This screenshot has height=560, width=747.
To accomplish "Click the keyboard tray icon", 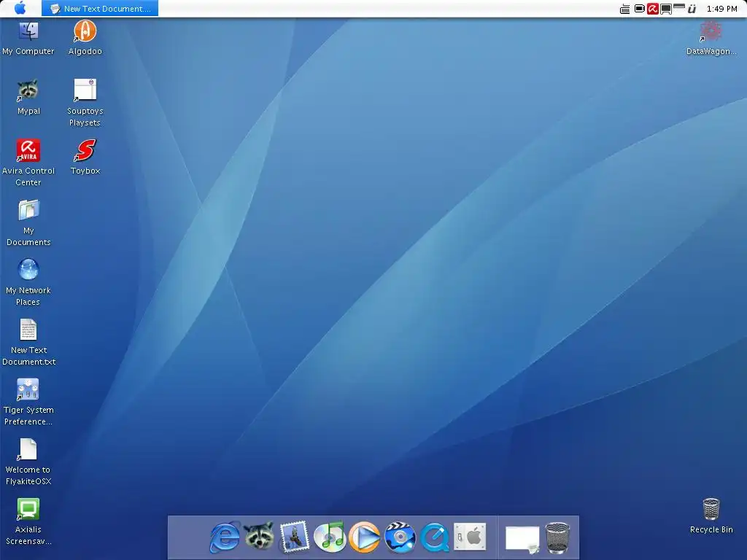I will (624, 9).
